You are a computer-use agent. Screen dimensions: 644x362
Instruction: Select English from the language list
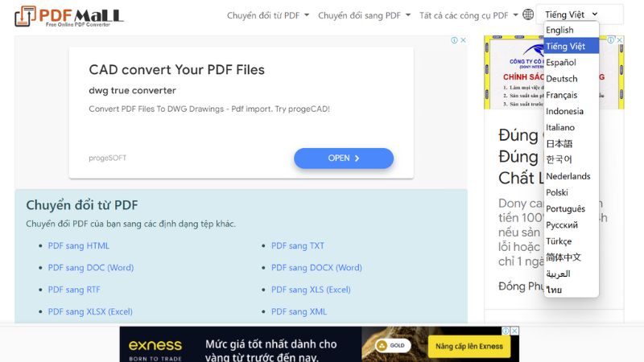572,30
